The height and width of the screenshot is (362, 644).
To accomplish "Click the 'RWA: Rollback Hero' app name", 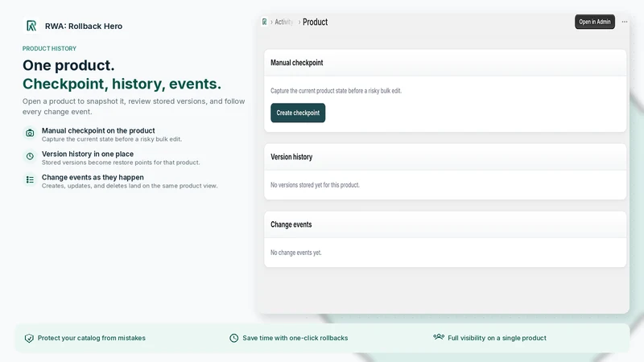I will click(84, 27).
